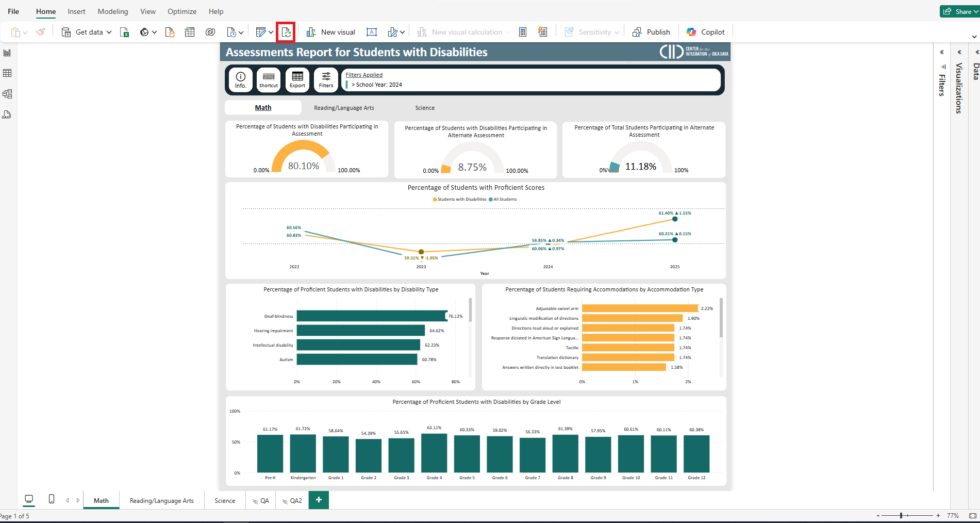Image resolution: width=980 pixels, height=523 pixels.
Task: Click the Enter data table icon
Action: 190,32
